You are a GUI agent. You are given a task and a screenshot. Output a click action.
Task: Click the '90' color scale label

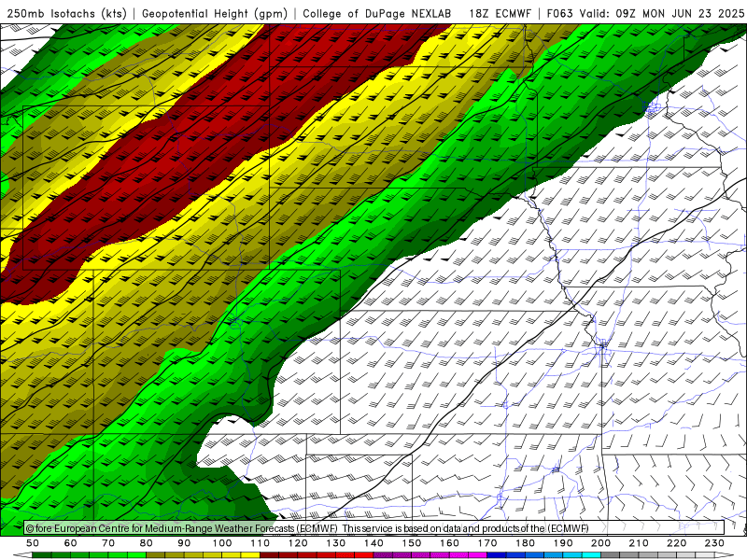184,543
